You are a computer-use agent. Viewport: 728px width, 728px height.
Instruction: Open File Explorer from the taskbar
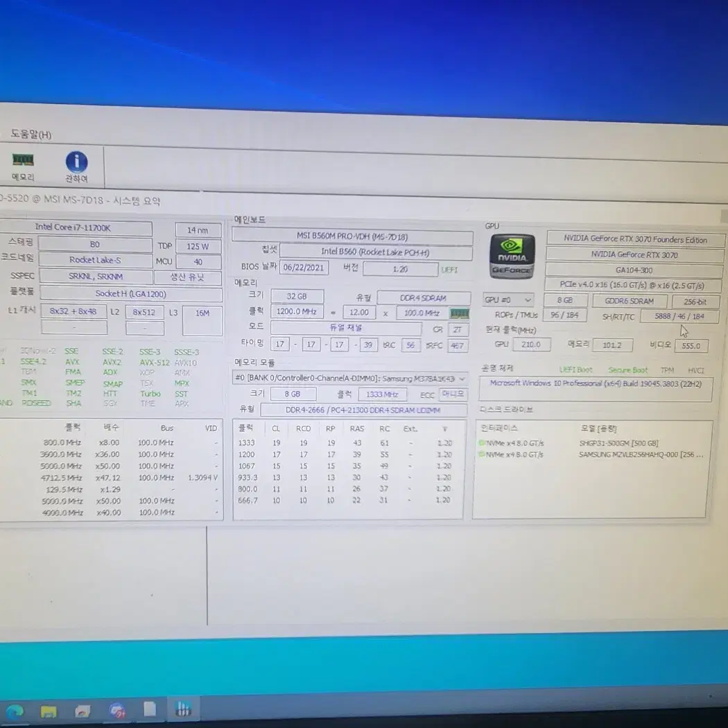(49, 711)
